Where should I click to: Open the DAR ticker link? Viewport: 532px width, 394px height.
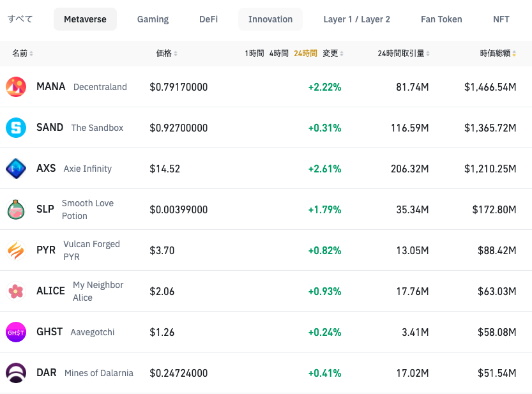coord(47,373)
